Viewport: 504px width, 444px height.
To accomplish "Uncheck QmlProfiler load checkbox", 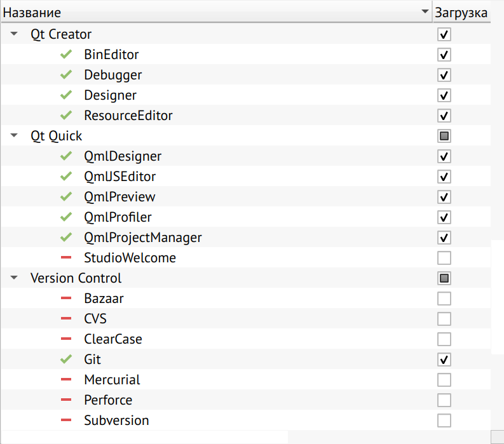I will [444, 217].
